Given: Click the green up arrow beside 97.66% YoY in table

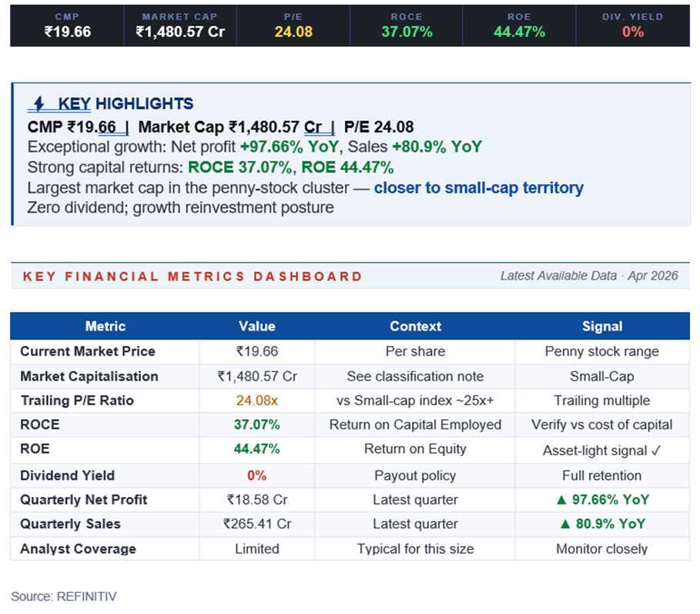Looking at the screenshot, I should point(561,500).
